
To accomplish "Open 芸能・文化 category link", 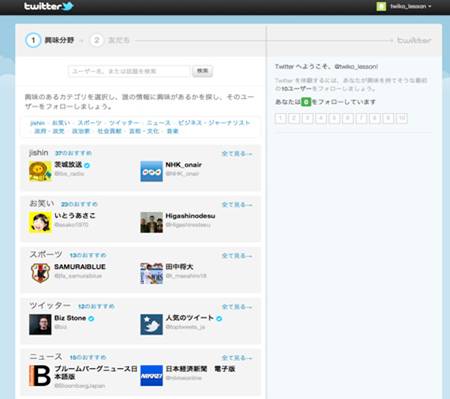I will [144, 131].
